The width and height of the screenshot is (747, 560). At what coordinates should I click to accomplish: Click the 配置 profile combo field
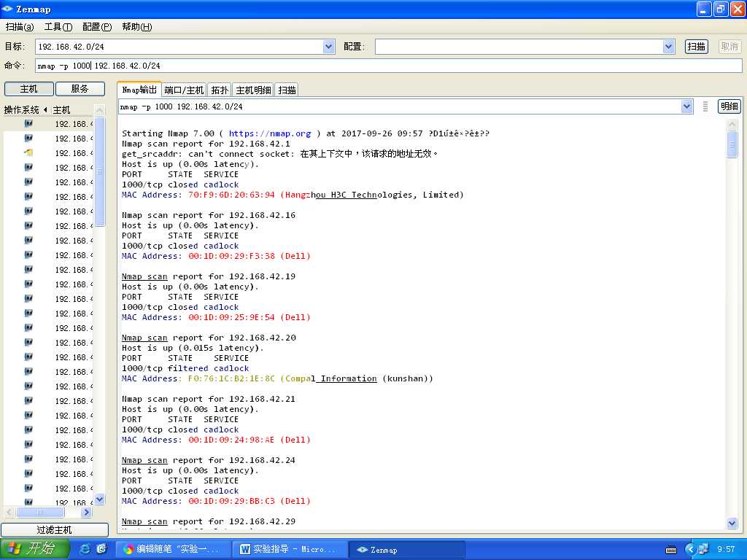tap(519, 47)
